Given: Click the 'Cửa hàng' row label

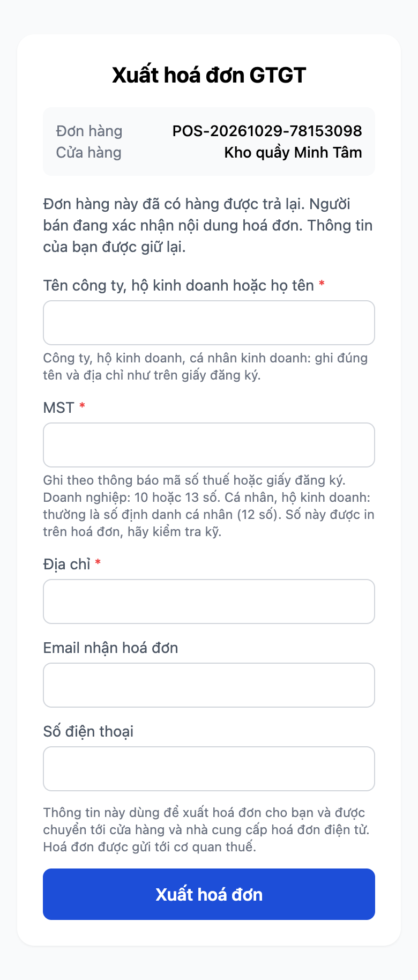Looking at the screenshot, I should pyautogui.click(x=89, y=152).
